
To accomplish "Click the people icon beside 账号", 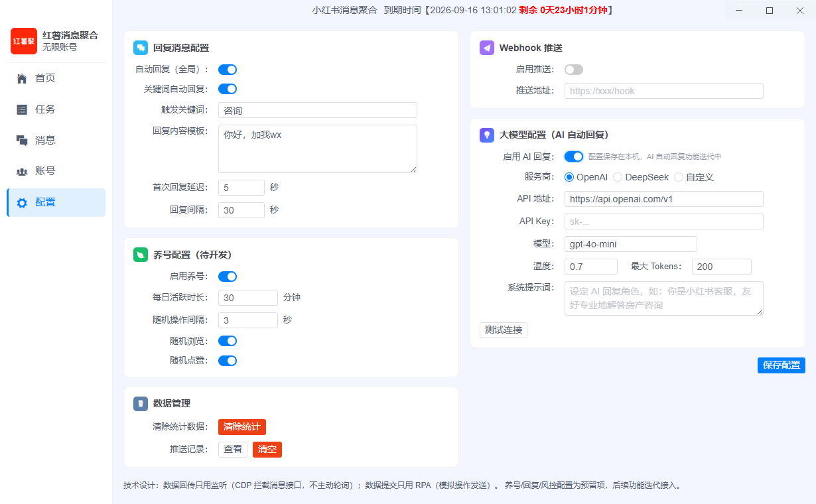I will pos(22,171).
